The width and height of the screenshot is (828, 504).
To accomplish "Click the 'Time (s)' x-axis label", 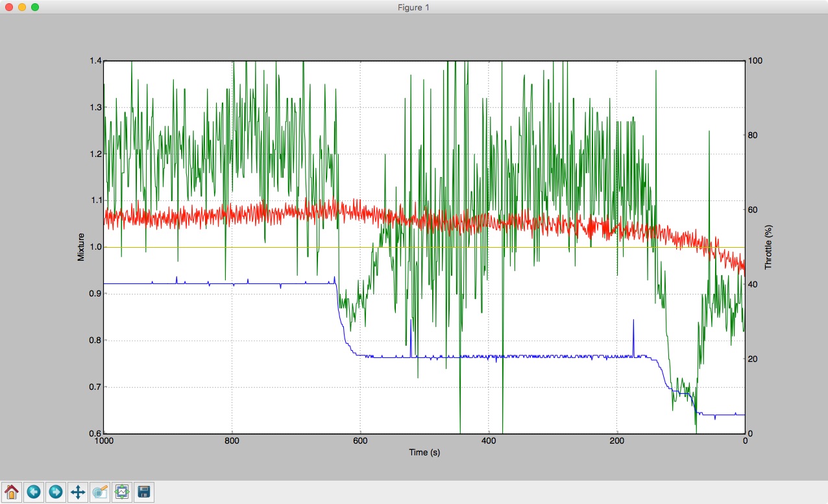I will pos(424,452).
